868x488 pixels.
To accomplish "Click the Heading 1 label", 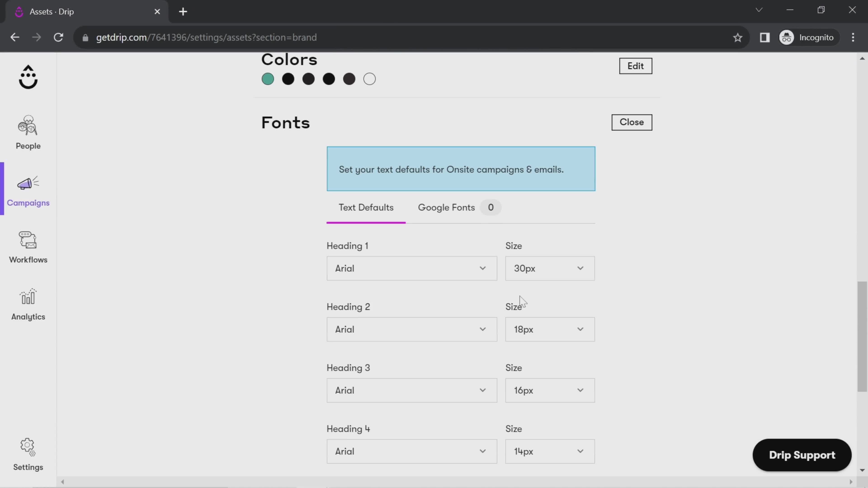I will [347, 246].
